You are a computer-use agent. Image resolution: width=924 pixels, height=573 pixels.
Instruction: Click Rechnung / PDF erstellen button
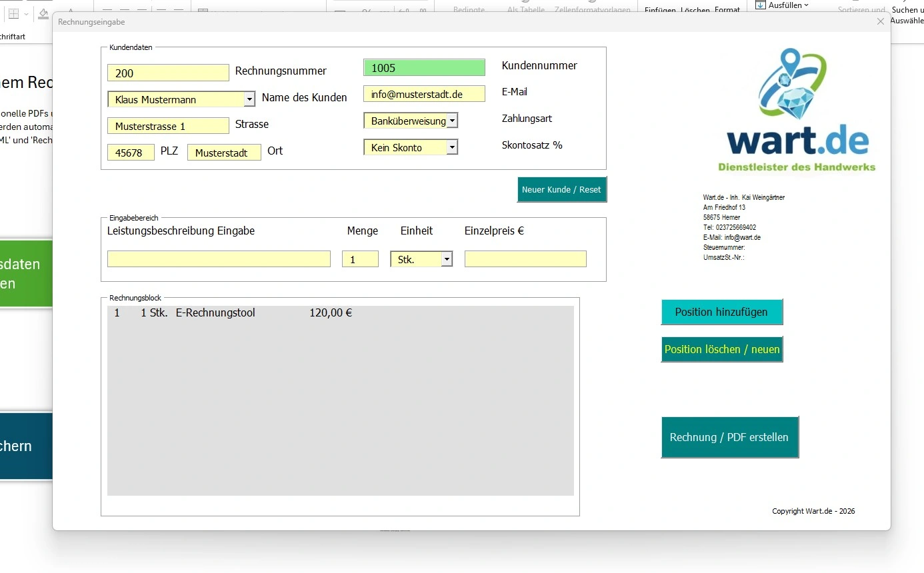pyautogui.click(x=729, y=437)
